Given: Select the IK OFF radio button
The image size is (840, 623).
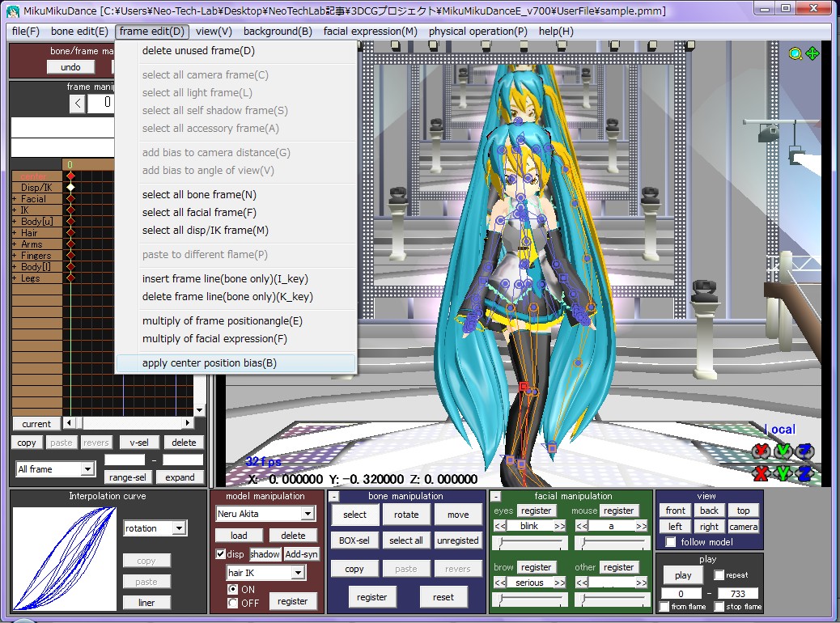Looking at the screenshot, I should point(232,604).
